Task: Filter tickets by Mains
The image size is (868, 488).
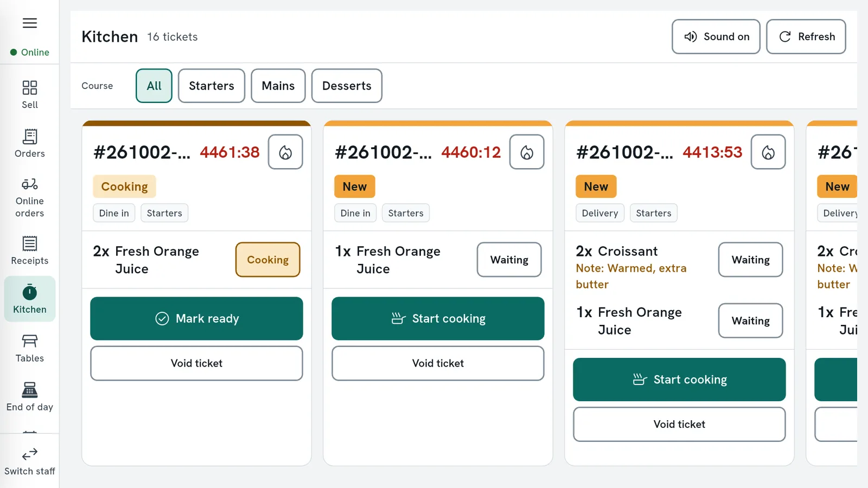Action: [278, 86]
